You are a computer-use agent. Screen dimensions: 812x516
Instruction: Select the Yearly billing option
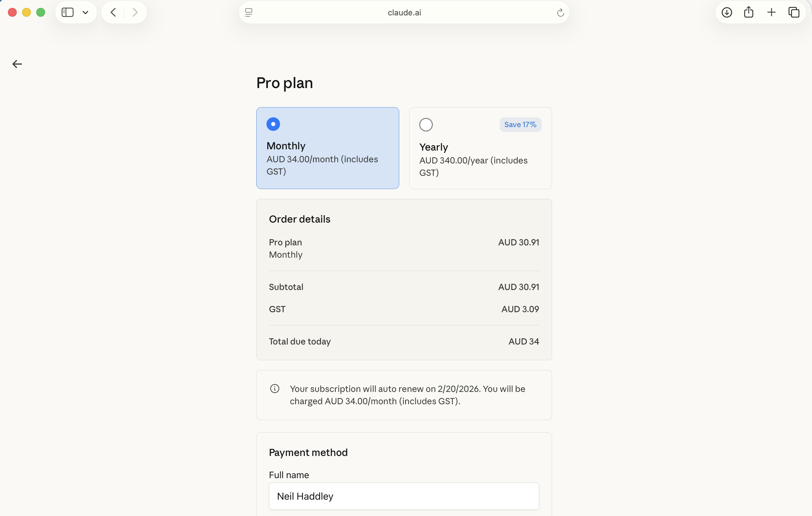[425, 124]
